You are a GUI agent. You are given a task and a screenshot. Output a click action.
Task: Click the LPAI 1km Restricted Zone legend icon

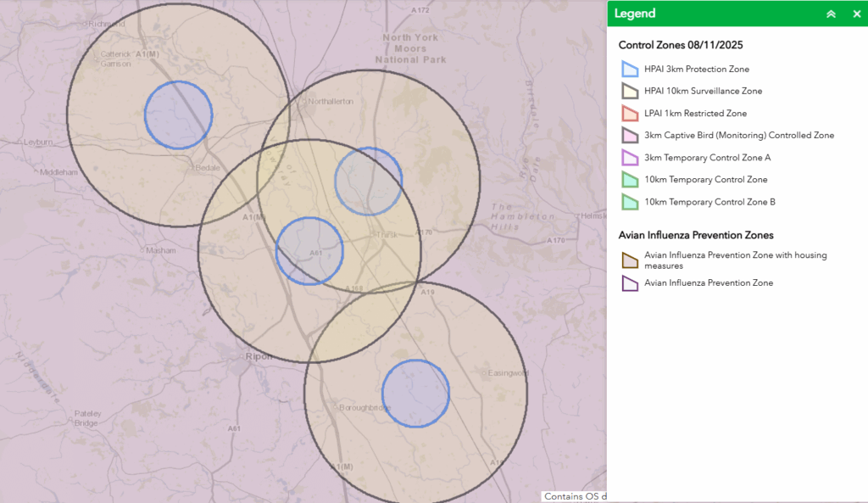click(x=629, y=113)
